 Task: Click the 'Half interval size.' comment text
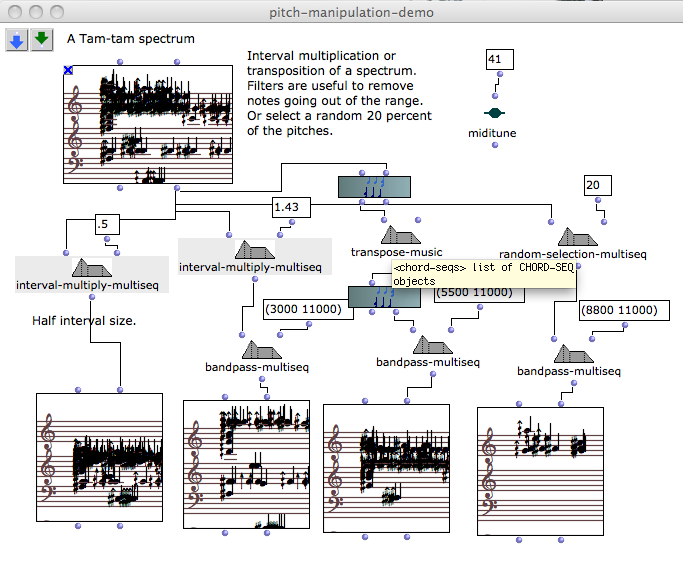coord(83,319)
